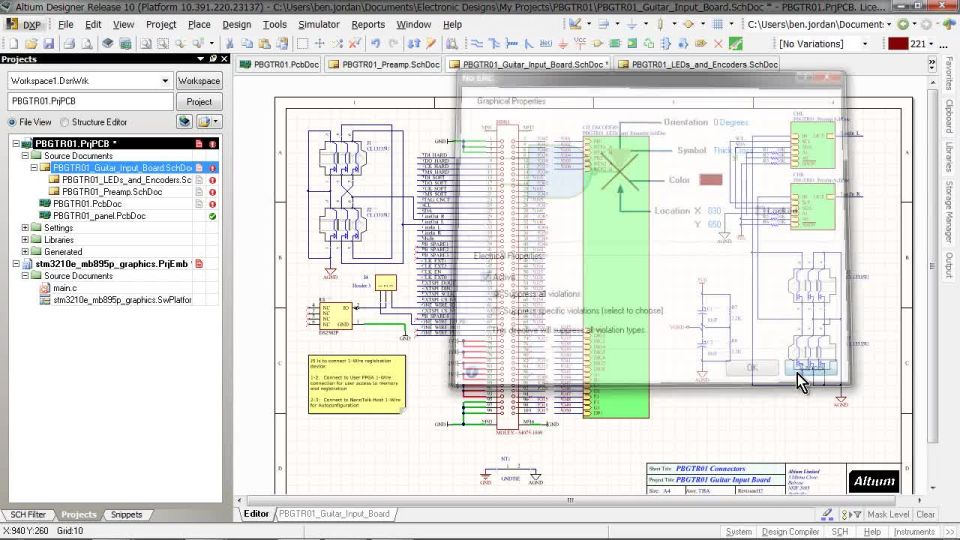Click the Copy toolbar icon

coord(247,44)
